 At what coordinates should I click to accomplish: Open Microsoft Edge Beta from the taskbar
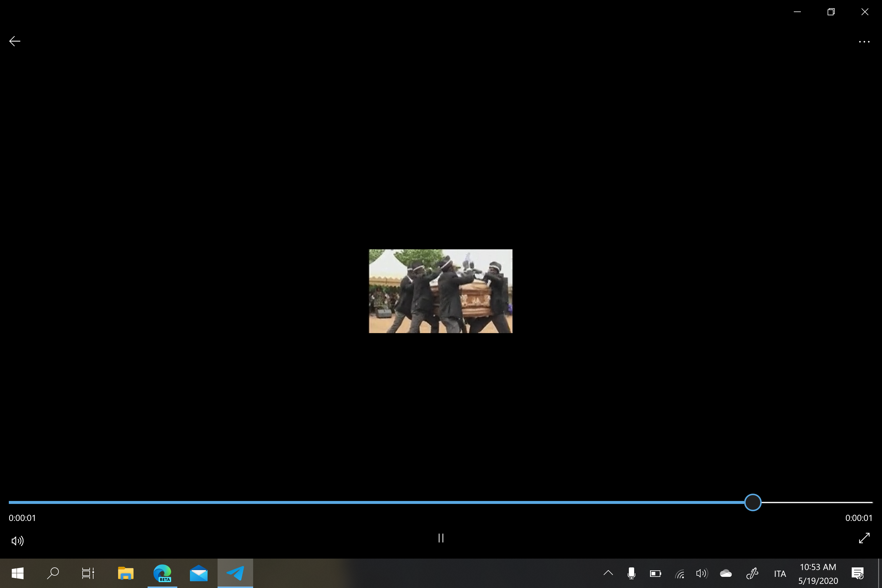point(162,573)
